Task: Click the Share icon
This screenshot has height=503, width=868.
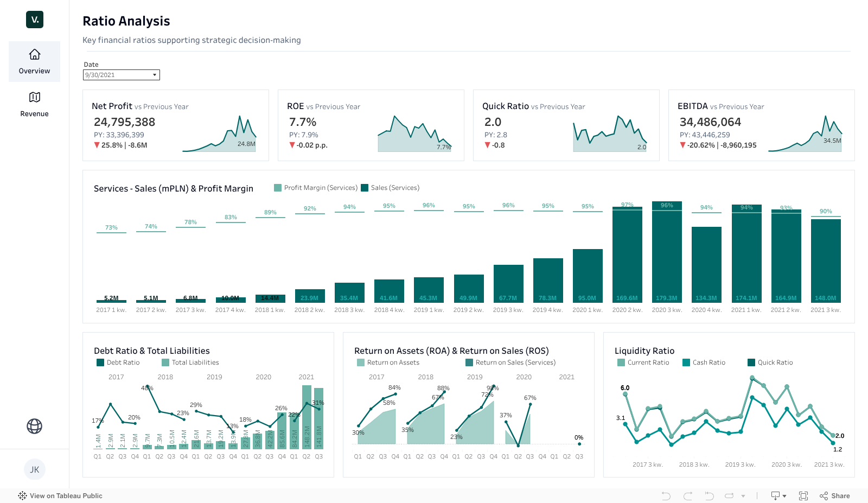Action: (x=824, y=495)
